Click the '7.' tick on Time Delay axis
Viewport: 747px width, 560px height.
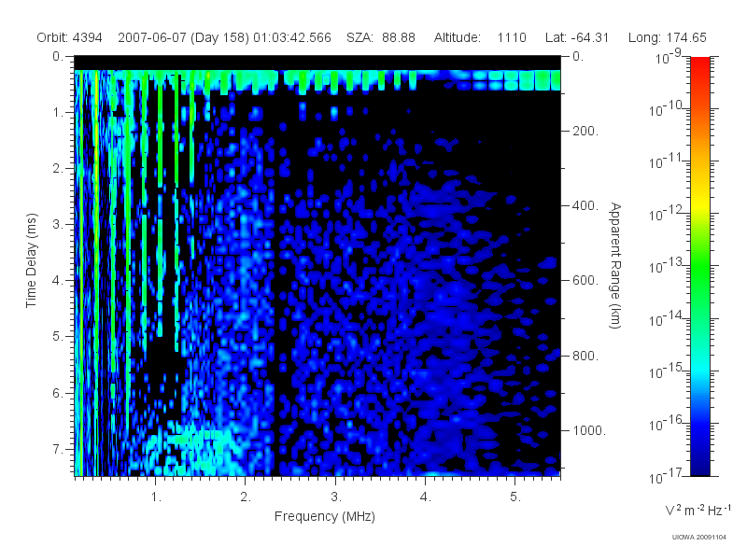[x=57, y=449]
